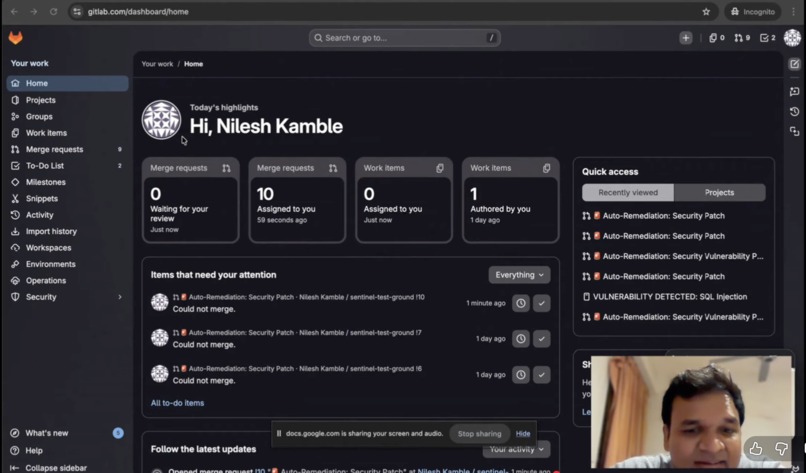The width and height of the screenshot is (806, 473).
Task: Open user avatar menu in top bar
Action: point(792,38)
